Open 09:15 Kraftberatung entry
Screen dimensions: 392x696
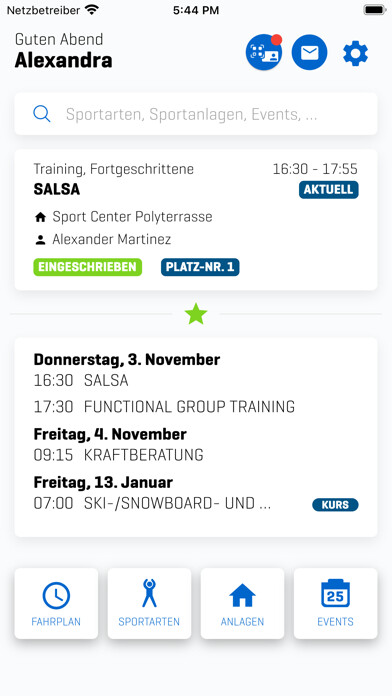(119, 455)
